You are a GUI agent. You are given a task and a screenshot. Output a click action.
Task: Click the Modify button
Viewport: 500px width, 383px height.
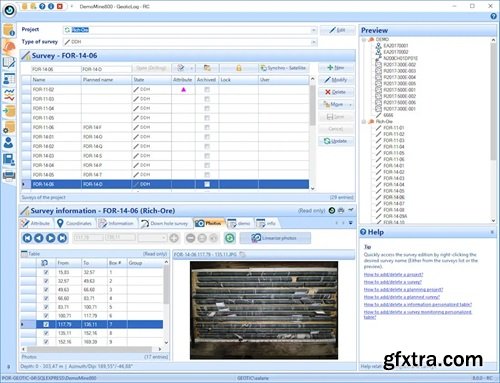click(x=336, y=80)
